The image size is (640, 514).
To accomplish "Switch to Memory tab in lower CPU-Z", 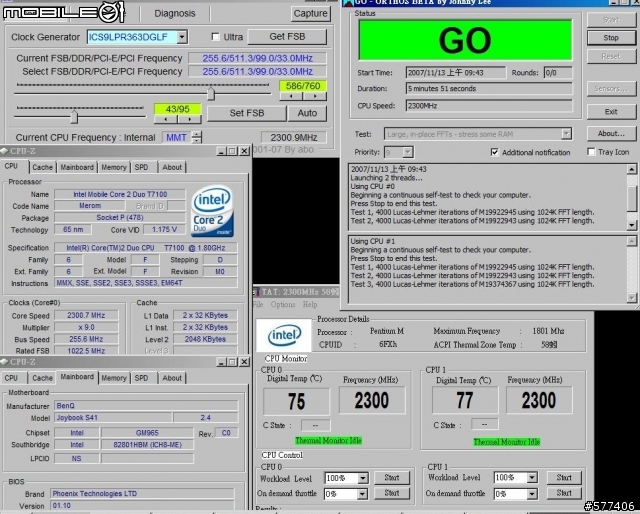I will point(114,378).
